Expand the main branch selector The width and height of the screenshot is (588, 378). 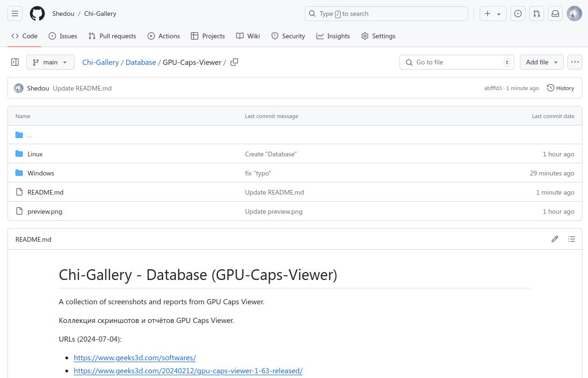click(50, 62)
